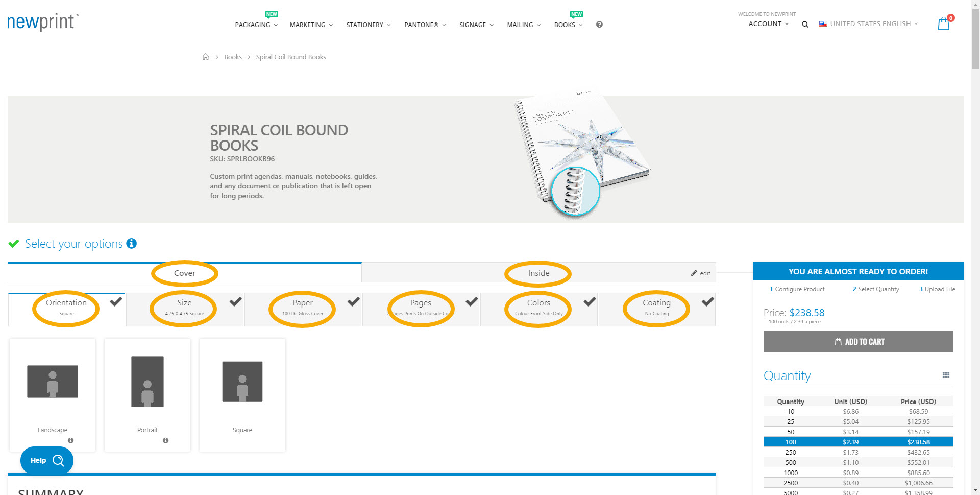
Task: Select Square orientation card
Action: (x=242, y=395)
